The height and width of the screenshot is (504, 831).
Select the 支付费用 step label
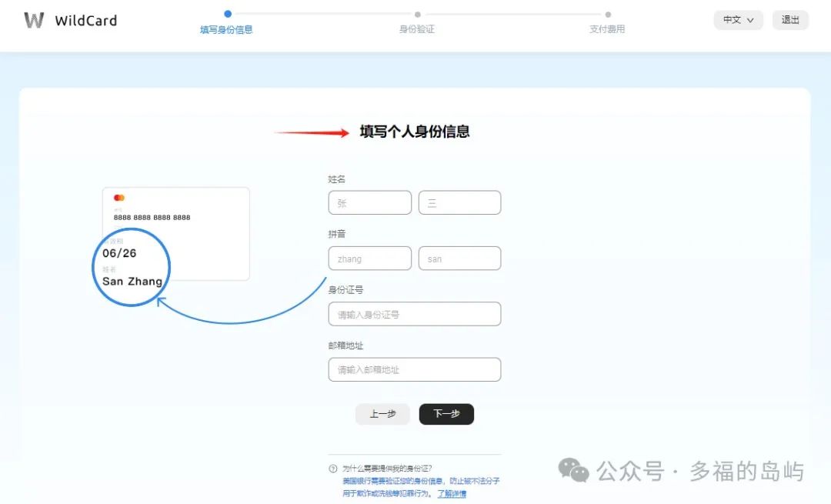607,29
